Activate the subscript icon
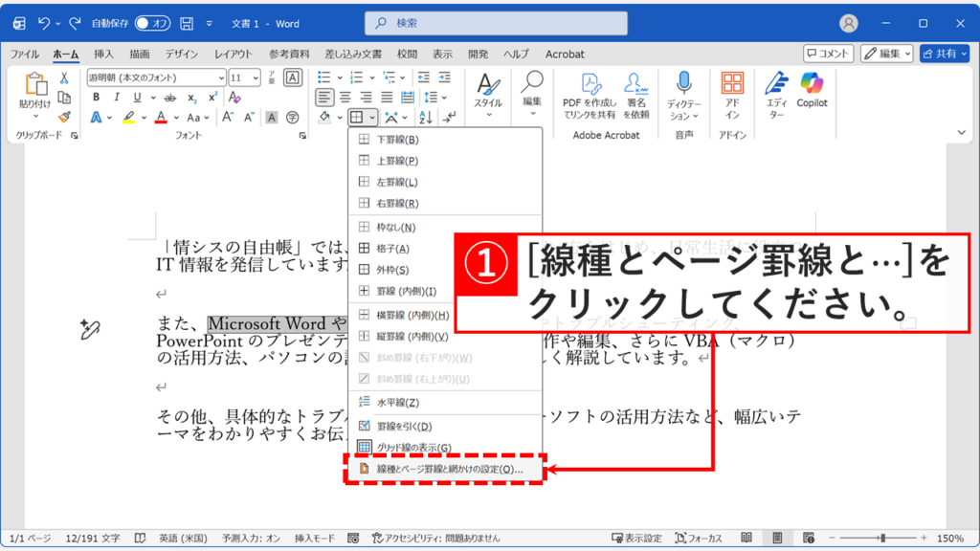This screenshot has width=980, height=551. coord(192,98)
